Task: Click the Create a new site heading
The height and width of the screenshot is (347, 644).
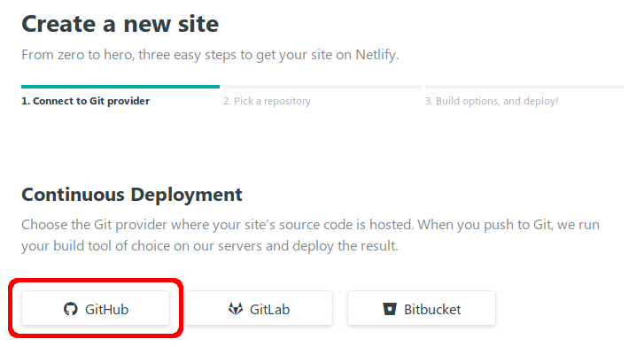Action: tap(120, 24)
